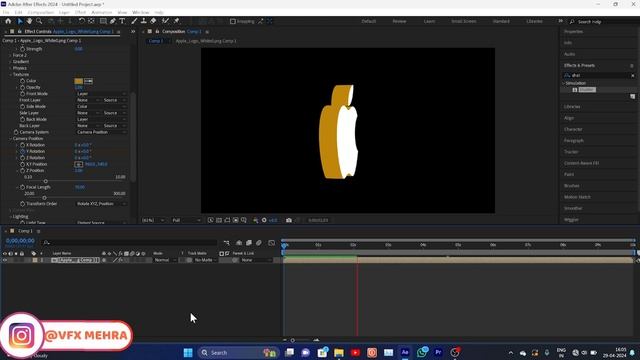Select the Pen tool
Screen dimensions: 640x360
coord(113,21)
